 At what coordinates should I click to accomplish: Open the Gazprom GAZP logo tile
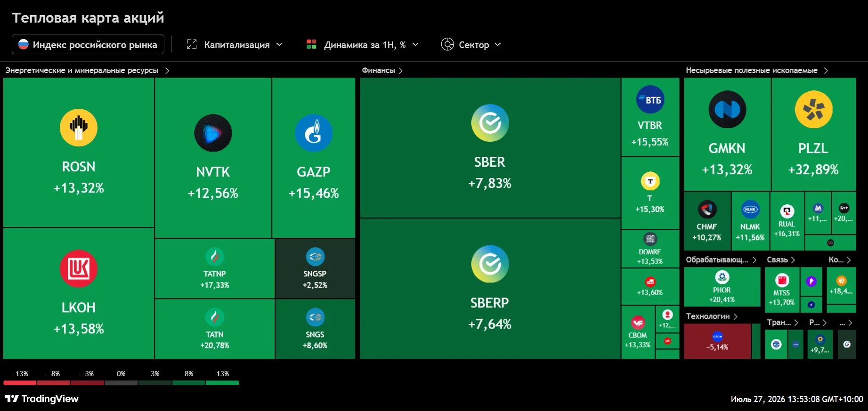tap(314, 133)
